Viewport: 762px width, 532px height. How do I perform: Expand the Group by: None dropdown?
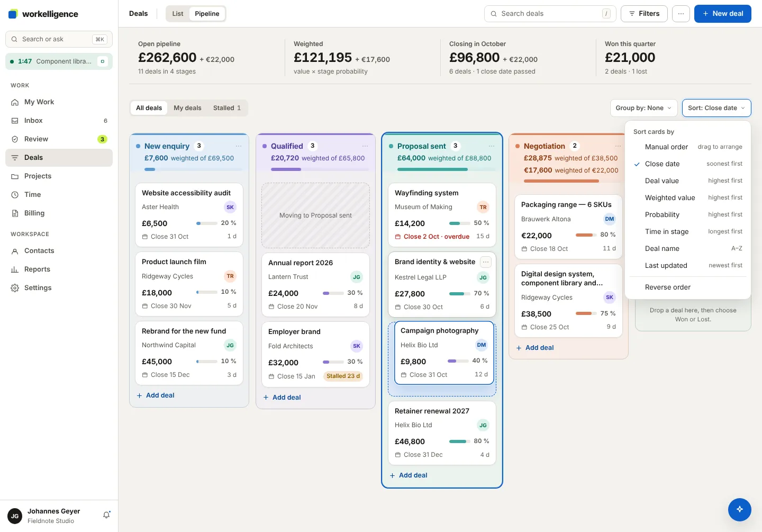pos(643,108)
